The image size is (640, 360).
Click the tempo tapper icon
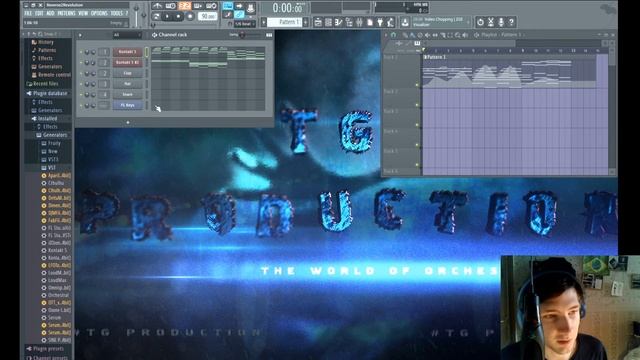(x=390, y=22)
